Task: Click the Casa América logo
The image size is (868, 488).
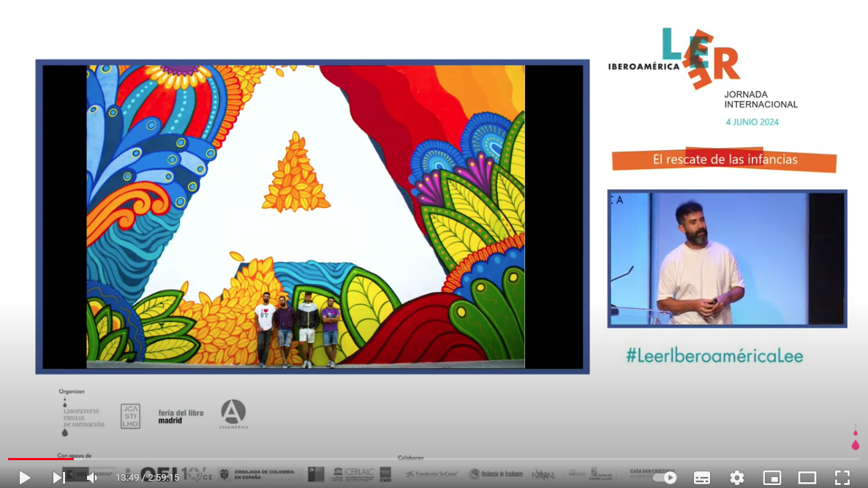Action: pos(233,414)
